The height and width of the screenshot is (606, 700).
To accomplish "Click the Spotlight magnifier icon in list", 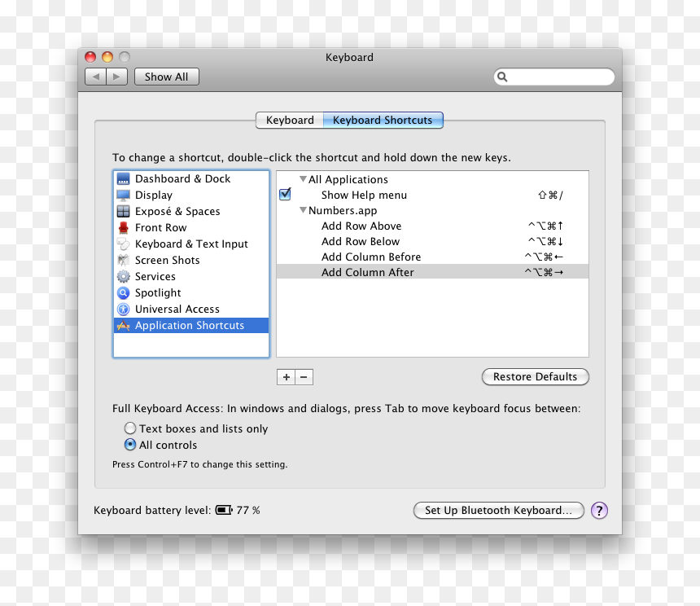I will pyautogui.click(x=123, y=293).
